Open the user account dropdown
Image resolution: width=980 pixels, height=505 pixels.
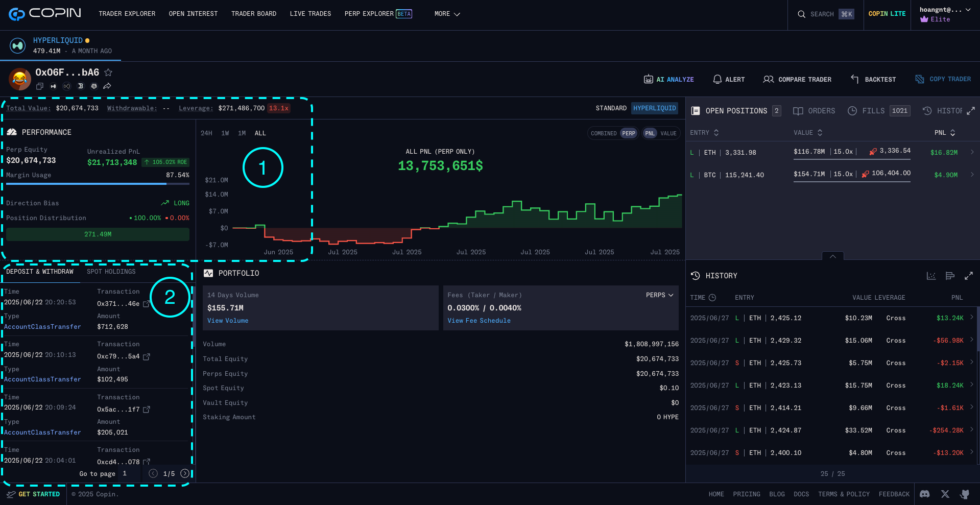tap(945, 14)
